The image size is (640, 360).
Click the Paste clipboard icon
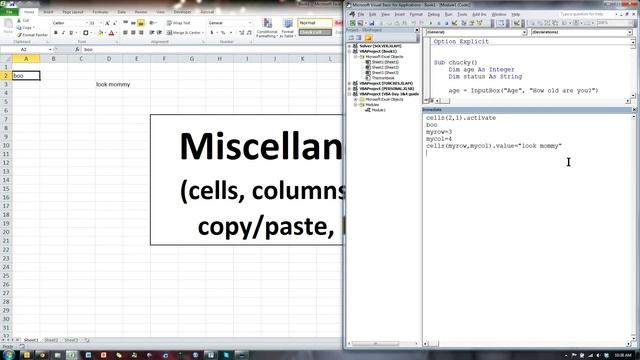point(8,27)
